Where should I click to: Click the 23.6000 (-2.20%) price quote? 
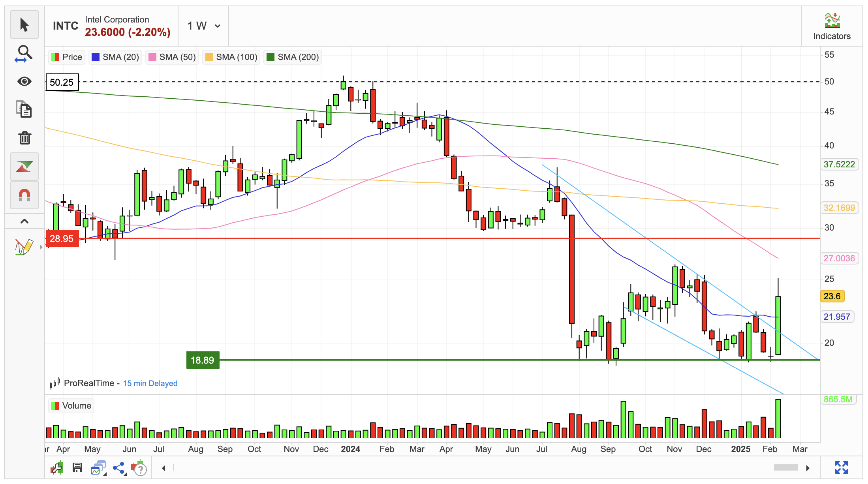pos(128,32)
